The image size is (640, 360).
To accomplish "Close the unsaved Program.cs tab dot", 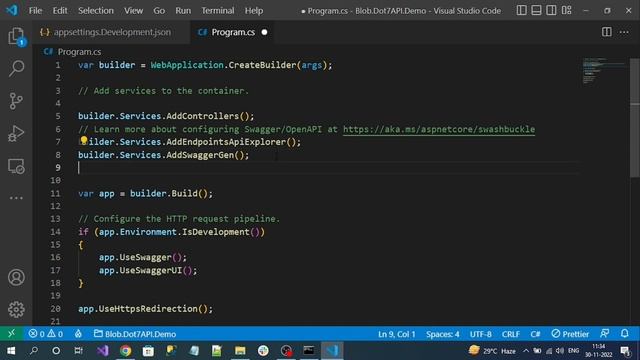I will coord(264,32).
